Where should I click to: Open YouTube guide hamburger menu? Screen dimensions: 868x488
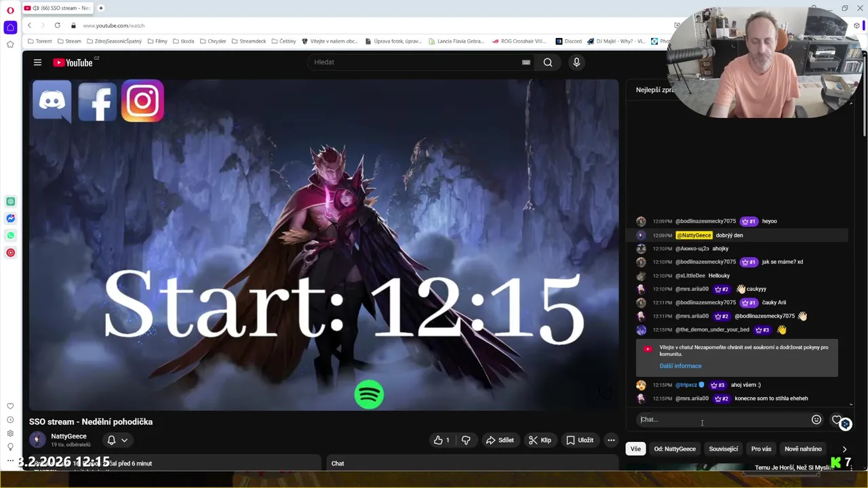click(37, 62)
